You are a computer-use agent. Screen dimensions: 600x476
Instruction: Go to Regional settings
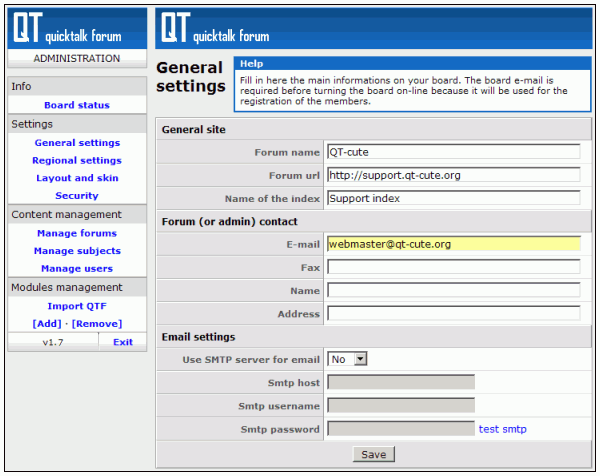pyautogui.click(x=77, y=160)
